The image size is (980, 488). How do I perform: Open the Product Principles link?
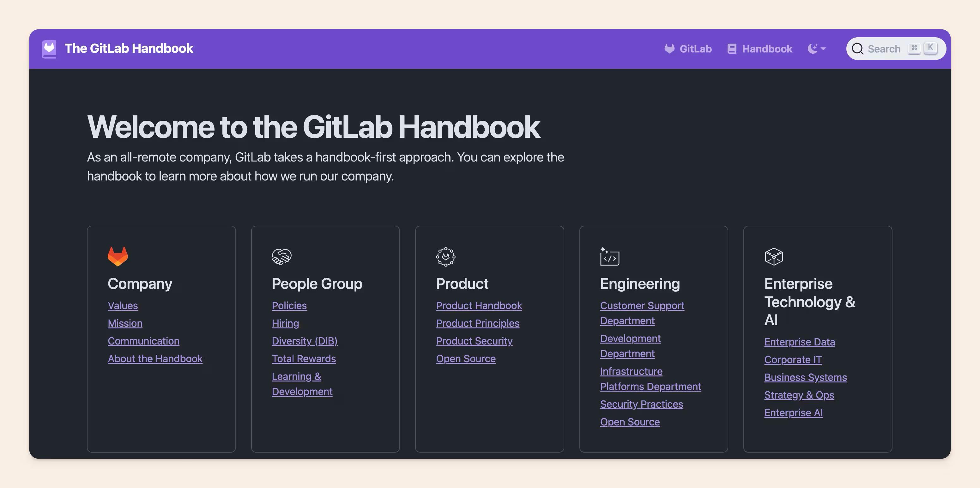pos(477,323)
